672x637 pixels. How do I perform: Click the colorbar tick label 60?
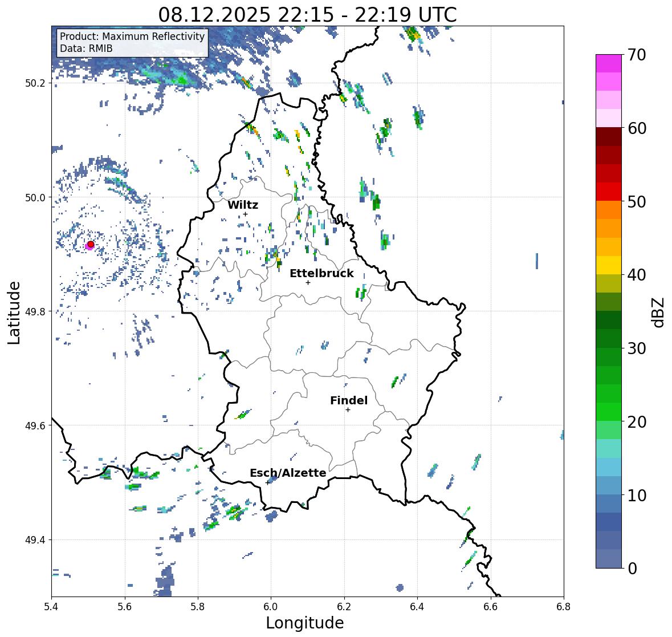click(637, 128)
